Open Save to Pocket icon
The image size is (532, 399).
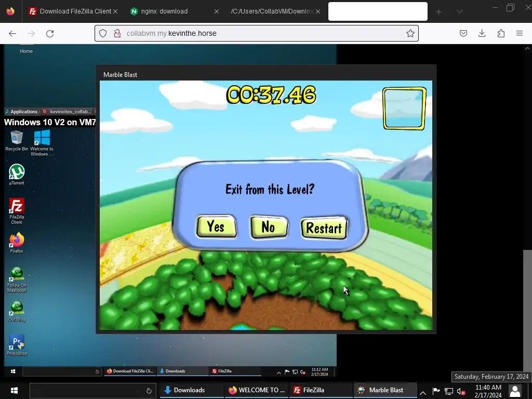point(463,33)
